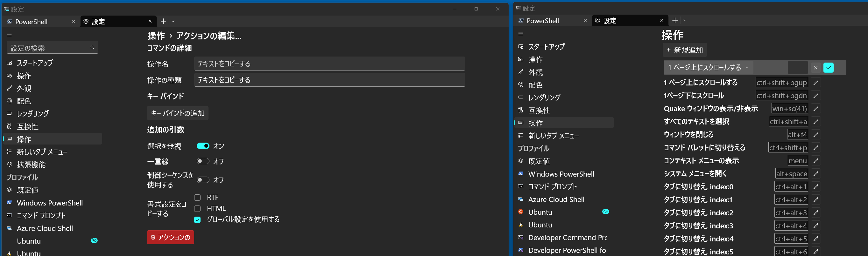Click pencil edit icon for alt+f4 binding
Viewport: 868px width, 256px height.
(816, 135)
